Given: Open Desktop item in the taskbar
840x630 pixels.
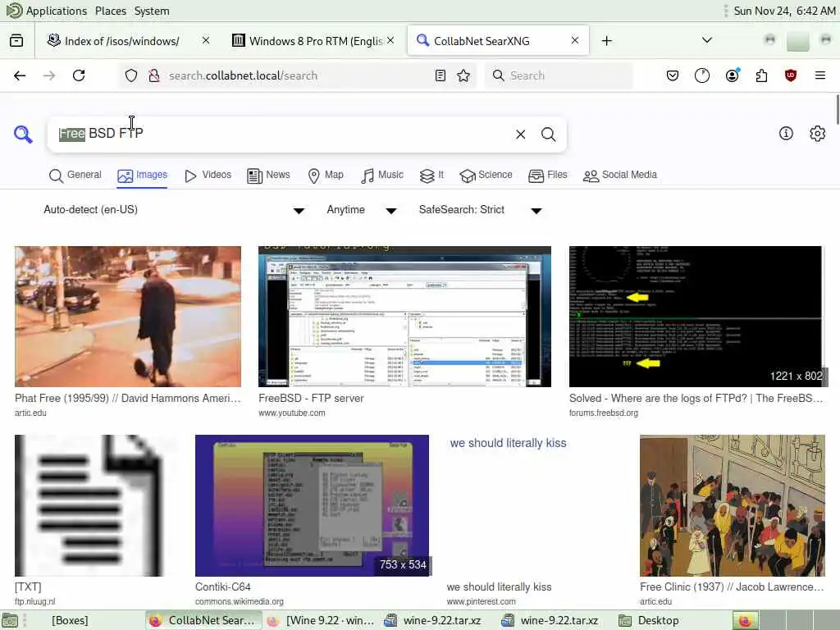Looking at the screenshot, I should point(650,620).
